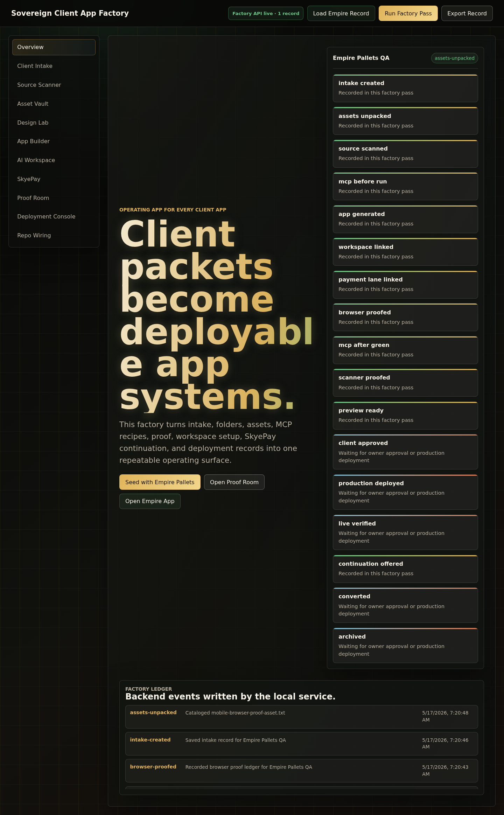
Task: Select the continuation offered stage card
Action: coord(405,569)
